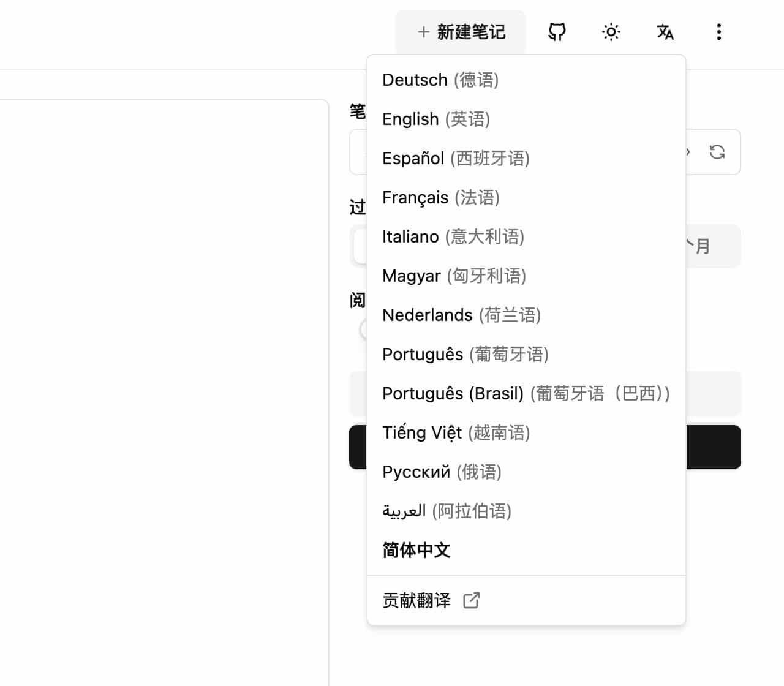Image resolution: width=784 pixels, height=686 pixels.
Task: Toggle the light/dark theme sun icon
Action: click(x=611, y=32)
